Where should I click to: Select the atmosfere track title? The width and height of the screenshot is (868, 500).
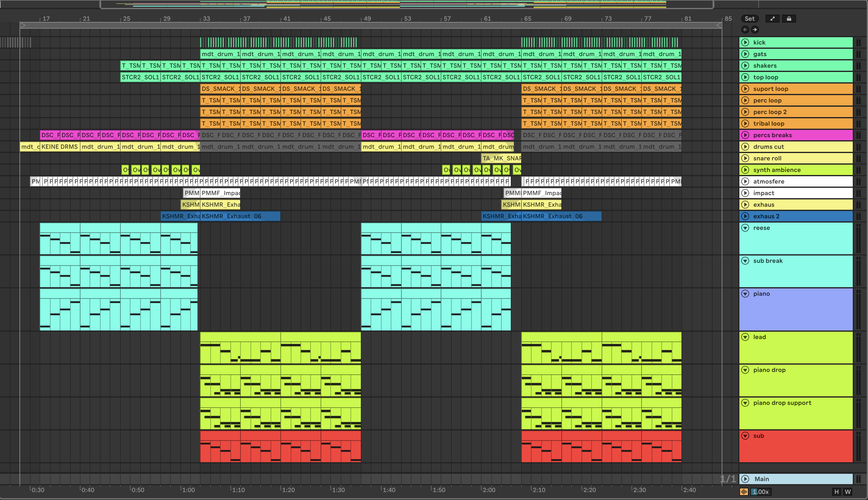click(768, 182)
